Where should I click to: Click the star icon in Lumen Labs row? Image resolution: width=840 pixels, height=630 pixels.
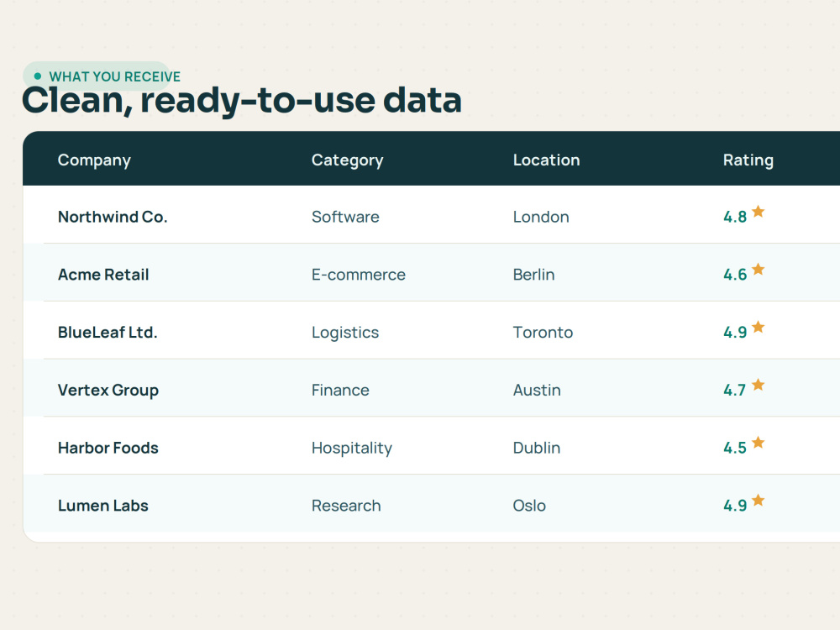coord(758,501)
